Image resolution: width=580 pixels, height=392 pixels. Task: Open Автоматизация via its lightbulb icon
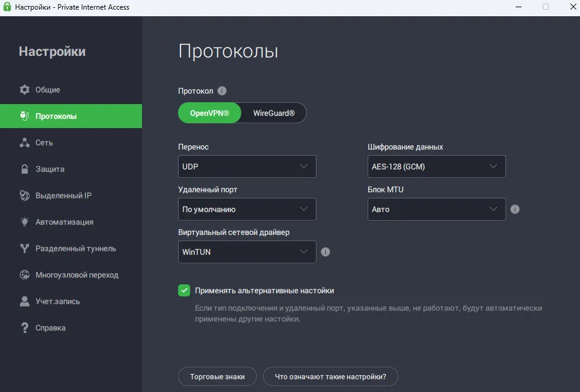(x=24, y=222)
